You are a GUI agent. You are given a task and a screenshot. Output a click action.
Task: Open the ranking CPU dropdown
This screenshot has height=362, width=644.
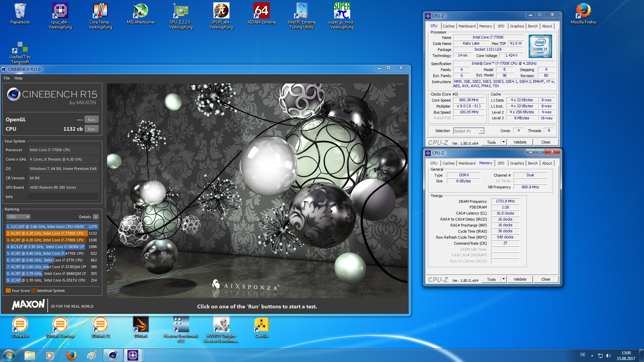pyautogui.click(x=18, y=217)
